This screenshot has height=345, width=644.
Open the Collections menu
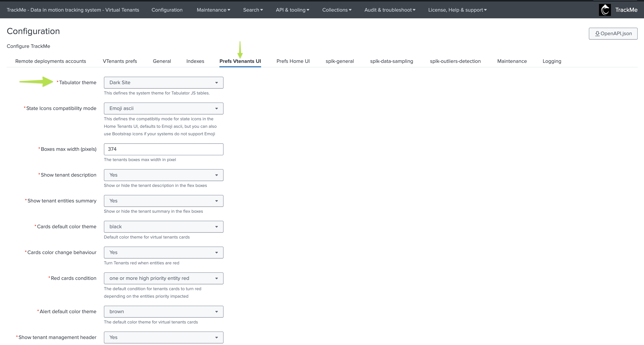point(337,10)
